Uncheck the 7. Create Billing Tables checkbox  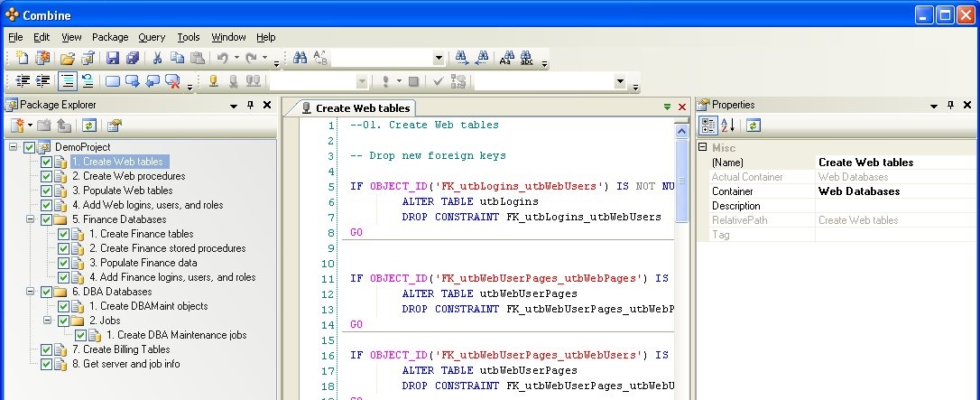pyautogui.click(x=46, y=350)
